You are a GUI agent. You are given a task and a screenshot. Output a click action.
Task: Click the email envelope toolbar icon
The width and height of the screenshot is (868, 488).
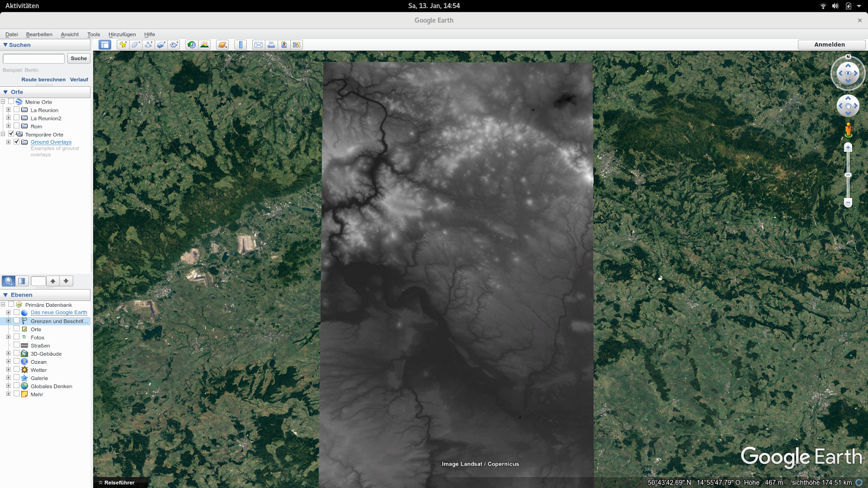point(258,44)
